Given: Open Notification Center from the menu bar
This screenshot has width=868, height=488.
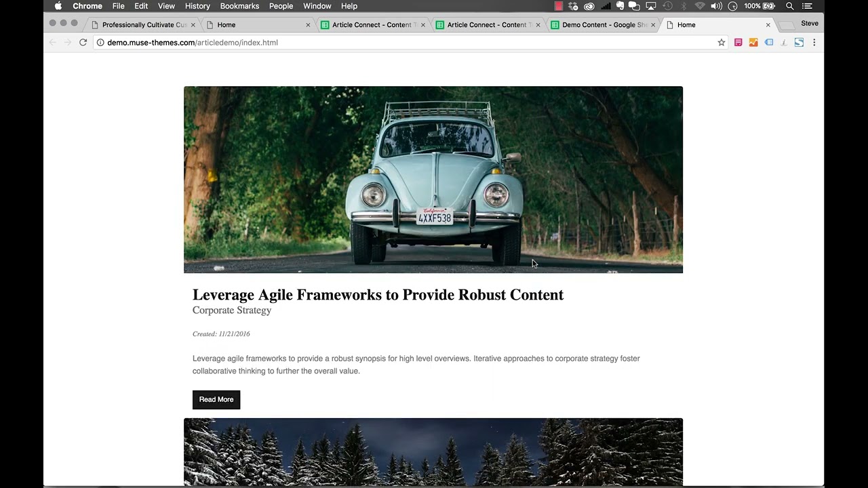Looking at the screenshot, I should [x=806, y=6].
